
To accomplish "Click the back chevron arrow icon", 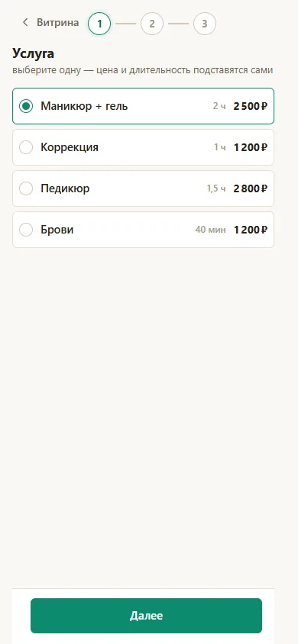I will click(x=25, y=23).
